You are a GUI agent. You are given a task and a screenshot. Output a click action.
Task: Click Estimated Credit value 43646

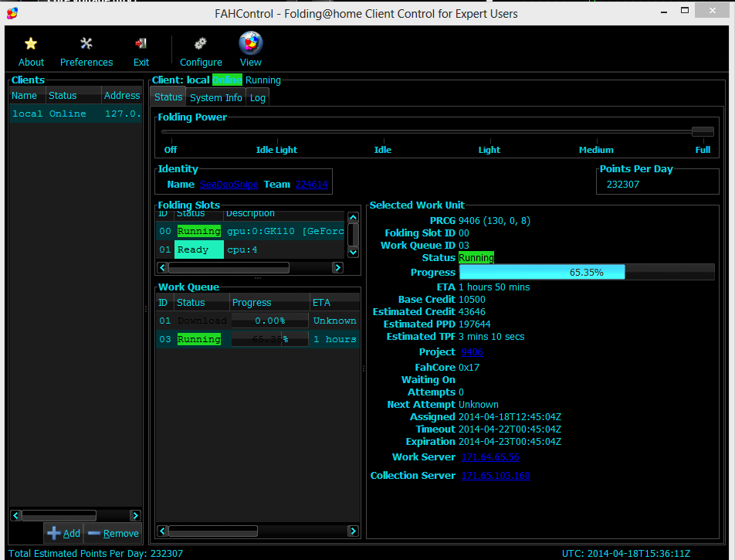click(x=472, y=311)
